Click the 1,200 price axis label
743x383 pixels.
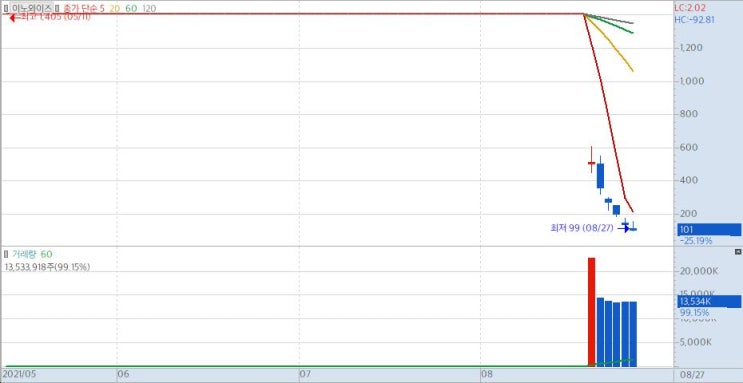[692, 48]
